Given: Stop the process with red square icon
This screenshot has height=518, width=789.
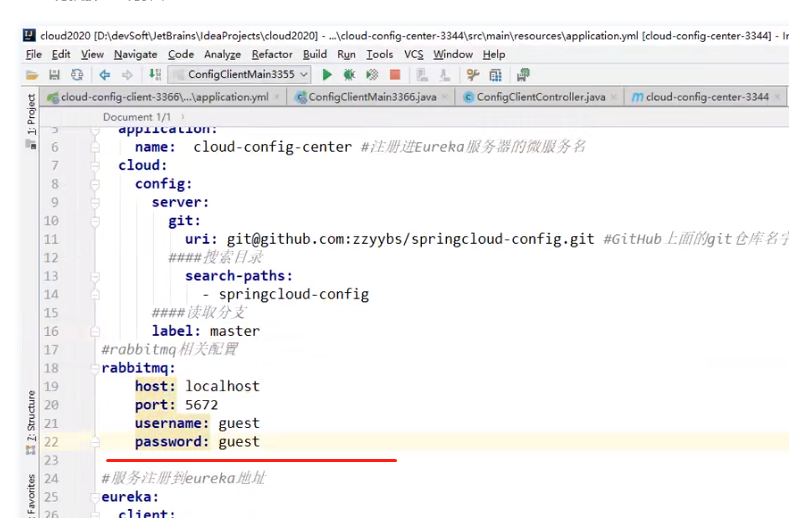Looking at the screenshot, I should tap(395, 75).
